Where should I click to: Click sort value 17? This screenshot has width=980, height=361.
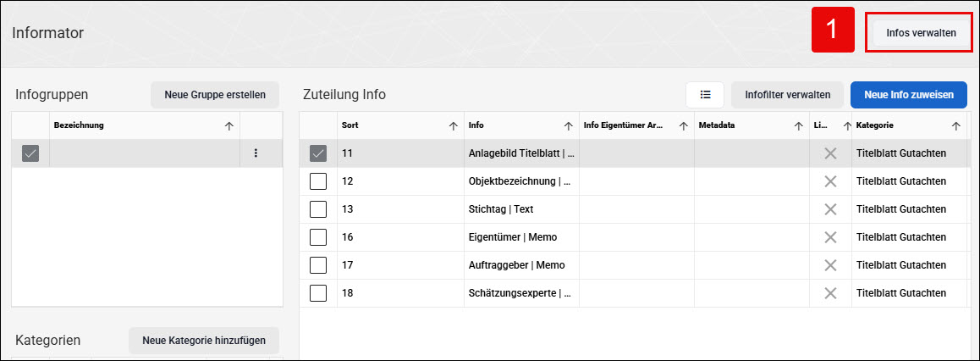pos(348,265)
